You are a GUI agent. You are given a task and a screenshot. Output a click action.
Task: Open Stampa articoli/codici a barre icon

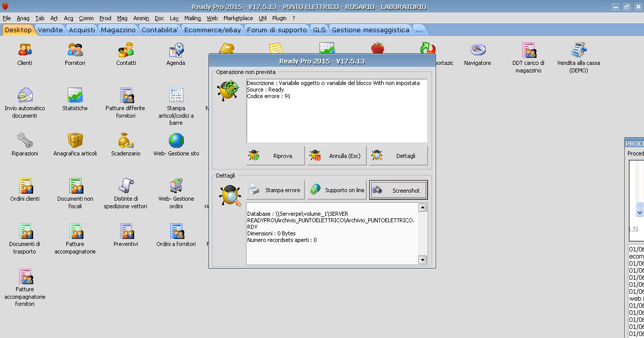[x=176, y=96]
